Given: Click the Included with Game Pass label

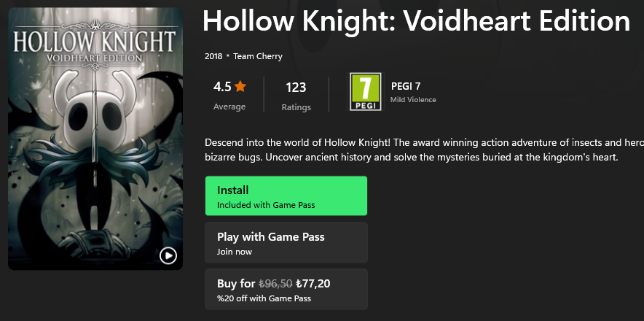Looking at the screenshot, I should [266, 205].
